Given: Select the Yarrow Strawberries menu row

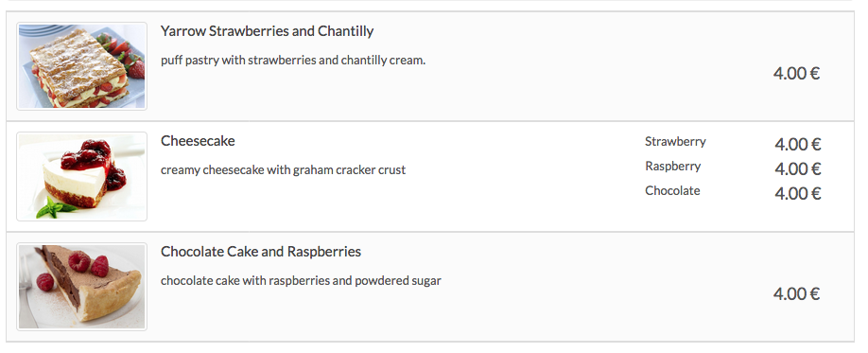Looking at the screenshot, I should click(x=430, y=66).
